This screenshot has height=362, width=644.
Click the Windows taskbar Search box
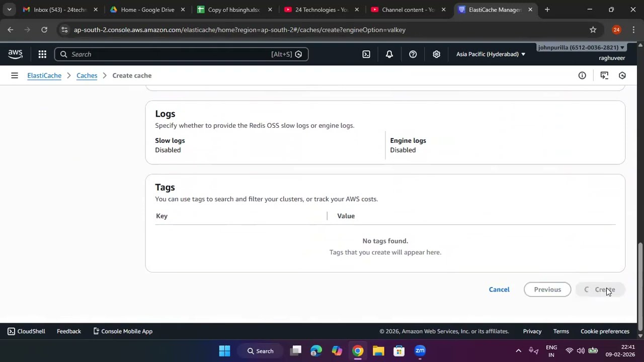(260, 351)
